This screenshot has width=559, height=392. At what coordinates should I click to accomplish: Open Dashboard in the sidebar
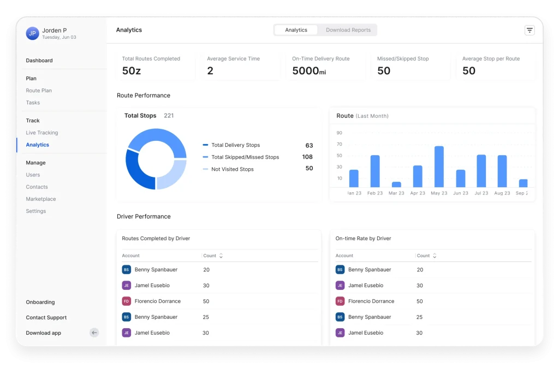pos(39,60)
